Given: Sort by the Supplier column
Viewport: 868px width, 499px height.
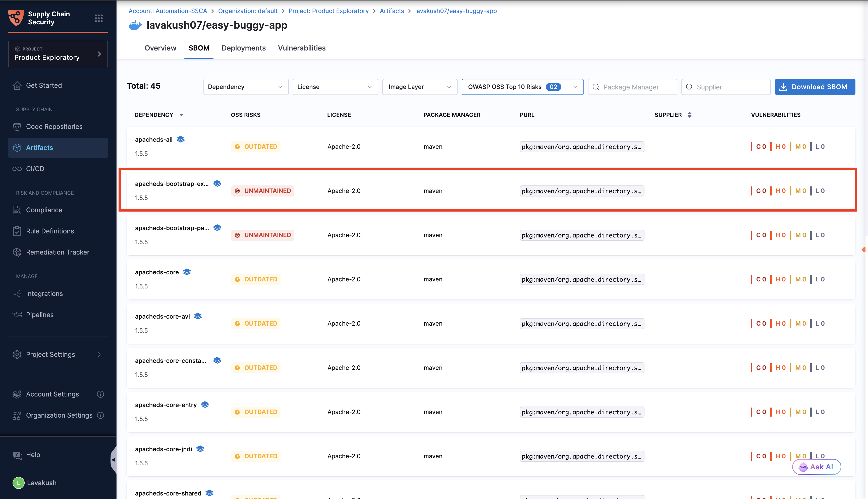Looking at the screenshot, I should 689,115.
